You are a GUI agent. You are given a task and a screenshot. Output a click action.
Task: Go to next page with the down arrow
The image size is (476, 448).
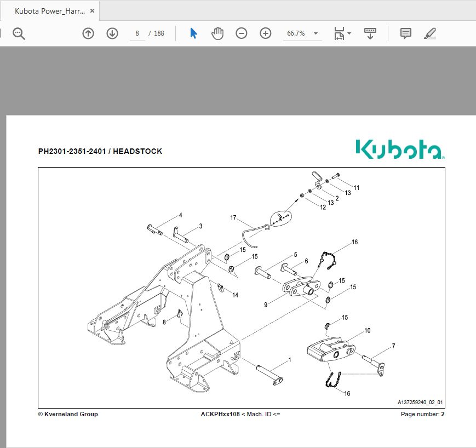[112, 33]
